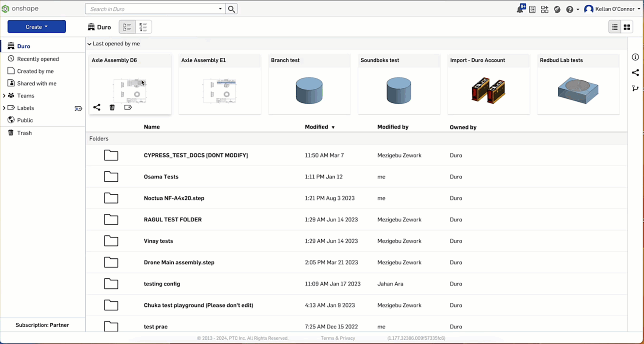Toggle the detailed list layout button

coord(143,27)
